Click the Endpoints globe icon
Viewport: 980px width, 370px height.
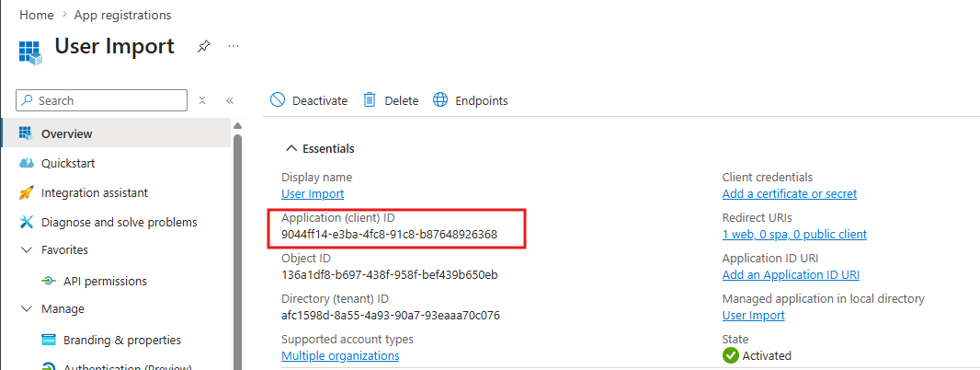[x=440, y=100]
